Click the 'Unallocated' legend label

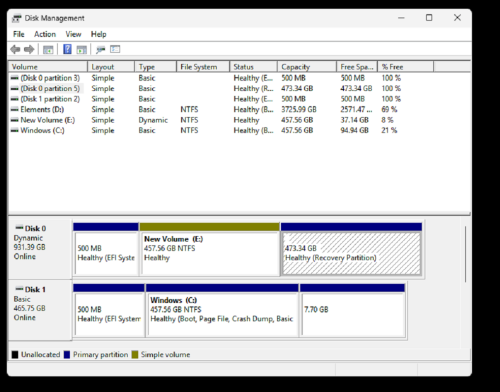(41, 355)
